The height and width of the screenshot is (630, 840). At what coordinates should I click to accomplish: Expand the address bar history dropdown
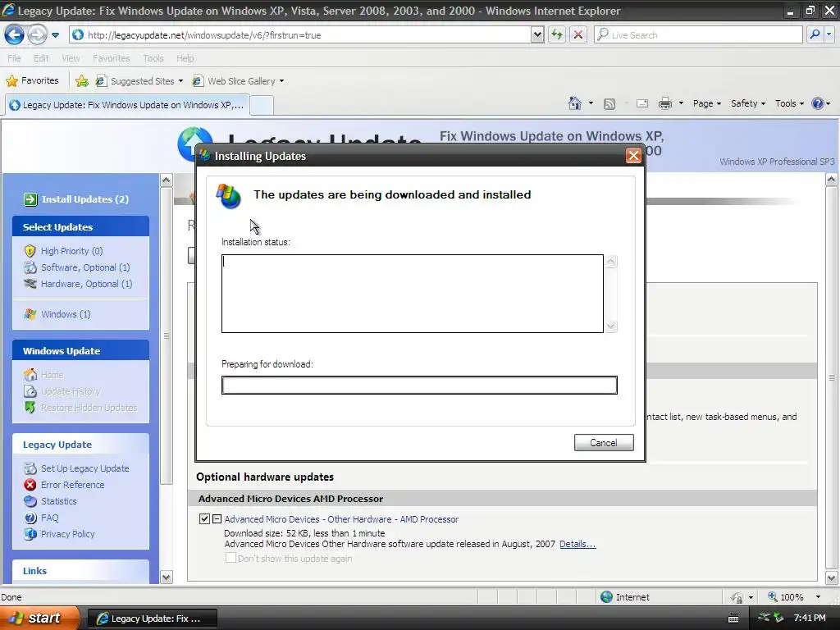point(537,35)
